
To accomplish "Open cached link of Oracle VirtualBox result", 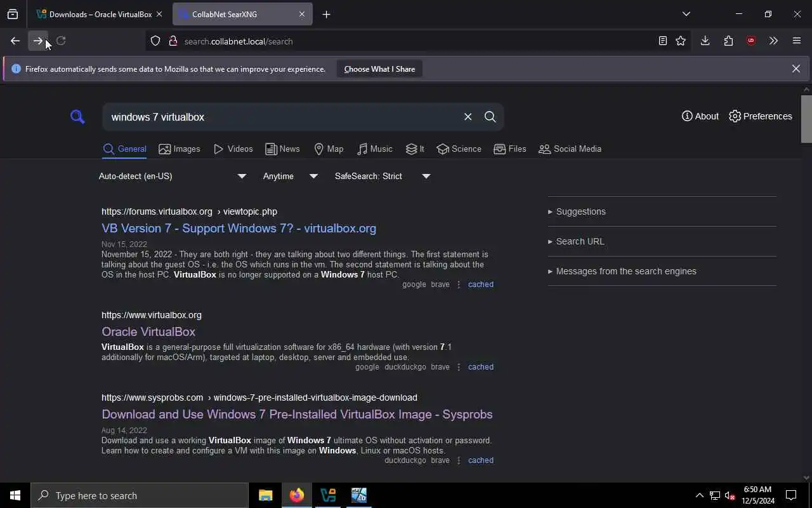I will pos(480,367).
